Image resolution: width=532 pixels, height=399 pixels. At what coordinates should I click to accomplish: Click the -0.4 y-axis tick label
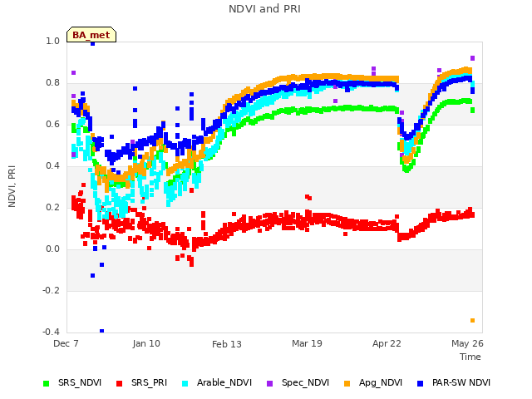(x=51, y=332)
